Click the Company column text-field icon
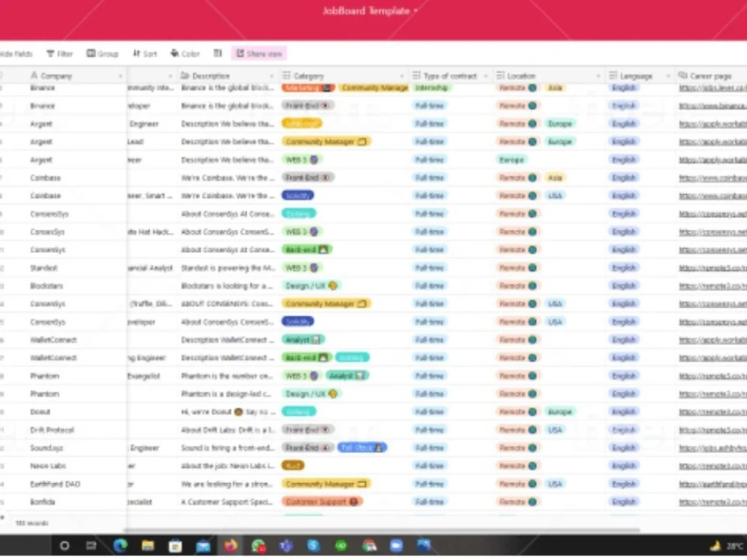This screenshot has height=560, width=747. click(34, 75)
